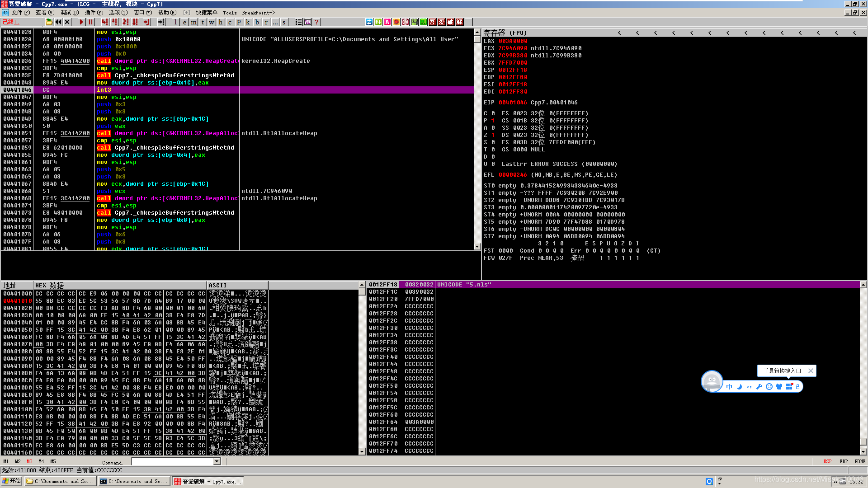Close the 工具箱快捷入口 popup
The image size is (868, 488).
point(811,371)
